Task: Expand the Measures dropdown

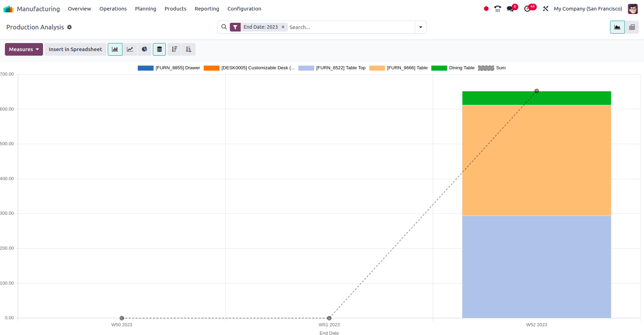Action: (x=24, y=49)
